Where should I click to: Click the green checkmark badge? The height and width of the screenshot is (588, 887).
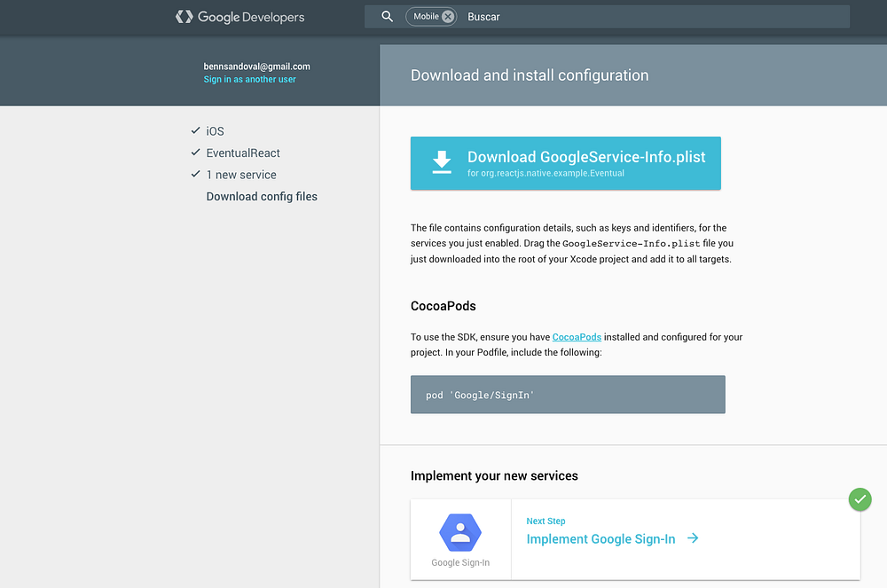point(860,499)
